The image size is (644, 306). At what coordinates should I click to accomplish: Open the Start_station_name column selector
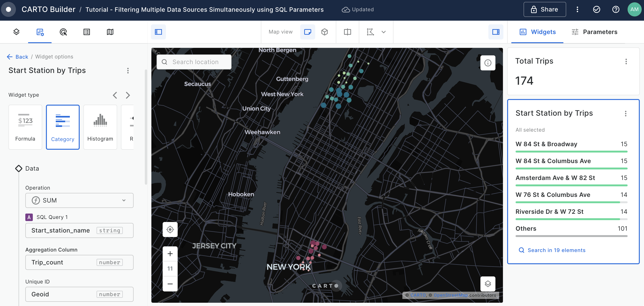[x=79, y=230]
